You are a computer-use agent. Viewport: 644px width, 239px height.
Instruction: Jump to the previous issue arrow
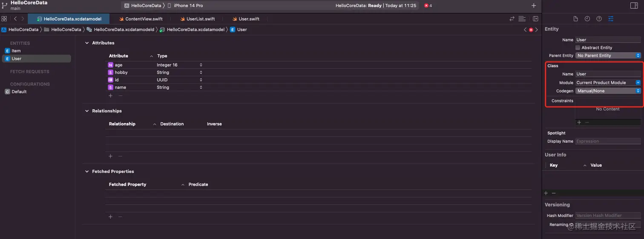pos(525,30)
